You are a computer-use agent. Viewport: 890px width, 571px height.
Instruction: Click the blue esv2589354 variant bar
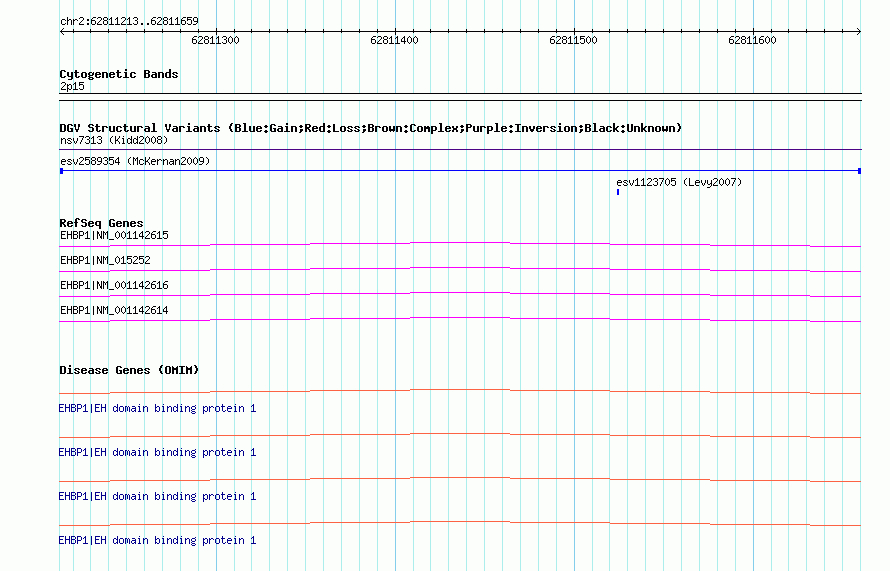pyautogui.click(x=460, y=171)
